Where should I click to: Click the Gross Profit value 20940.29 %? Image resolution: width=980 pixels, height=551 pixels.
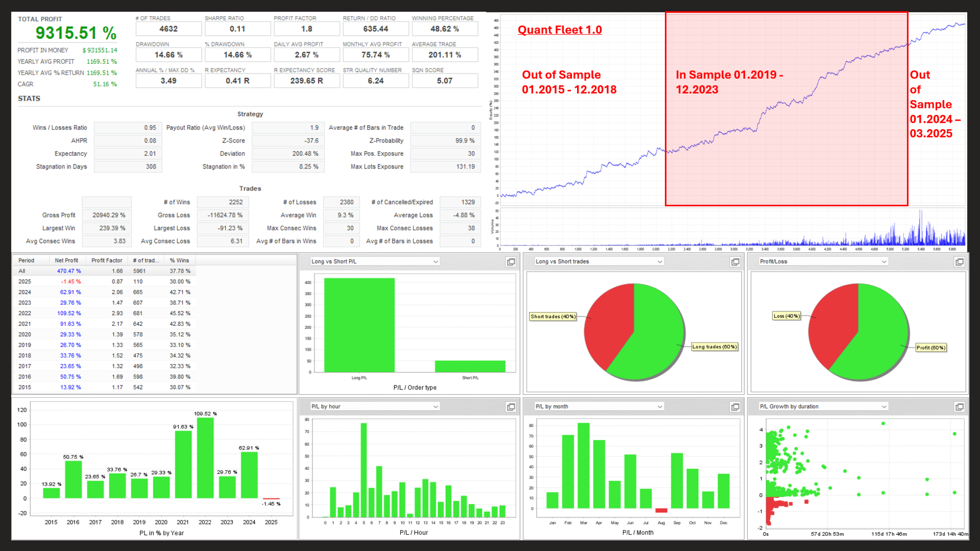(x=107, y=215)
